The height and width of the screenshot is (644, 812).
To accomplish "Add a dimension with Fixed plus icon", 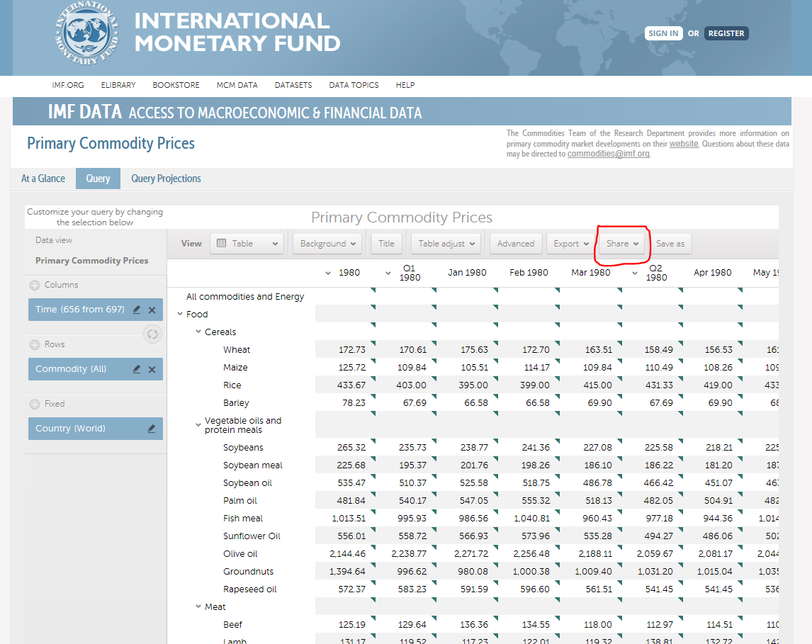I will [35, 405].
